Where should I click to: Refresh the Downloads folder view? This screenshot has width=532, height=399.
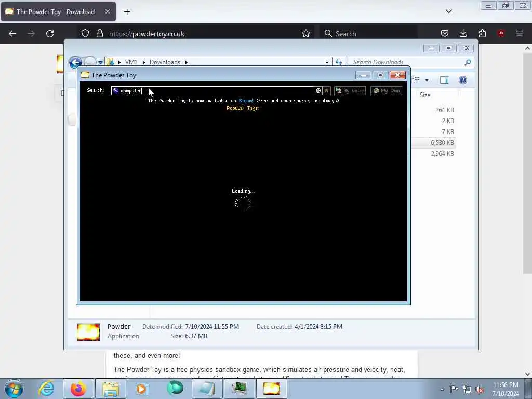coord(339,62)
